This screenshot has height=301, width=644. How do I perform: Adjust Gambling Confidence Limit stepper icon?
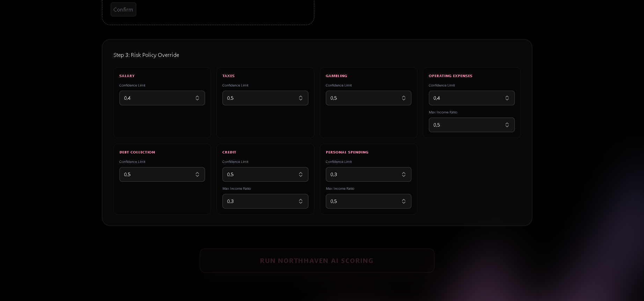(404, 98)
